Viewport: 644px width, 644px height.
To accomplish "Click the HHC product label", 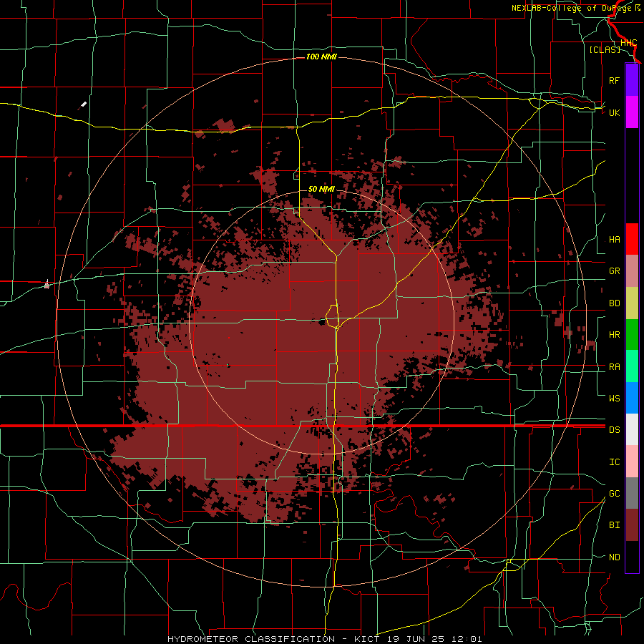I will [x=628, y=43].
